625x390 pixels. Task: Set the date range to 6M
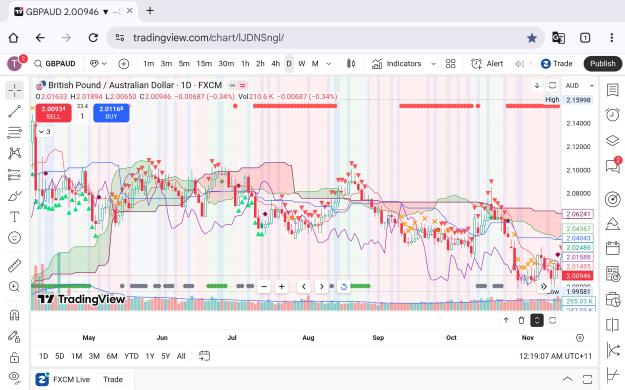coord(112,356)
